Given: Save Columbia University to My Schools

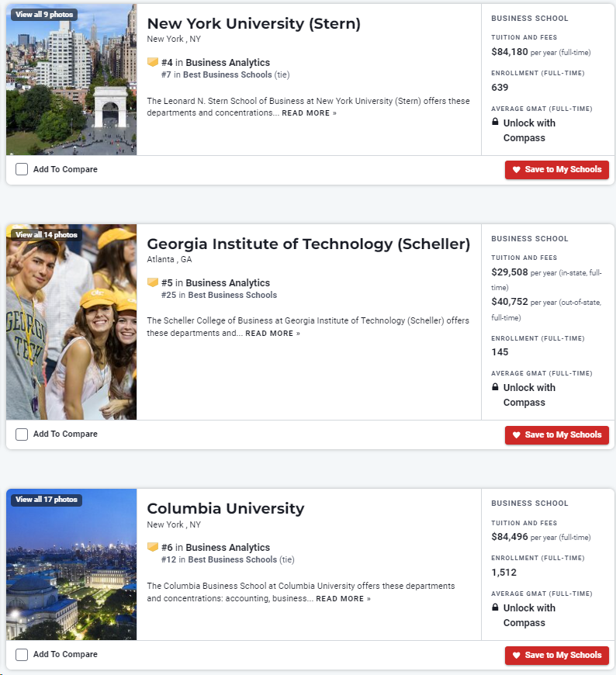Looking at the screenshot, I should tap(556, 655).
